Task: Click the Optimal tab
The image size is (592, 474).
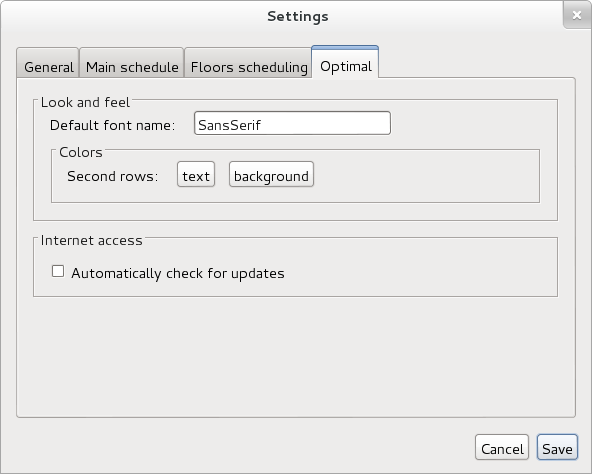Action: click(x=345, y=62)
